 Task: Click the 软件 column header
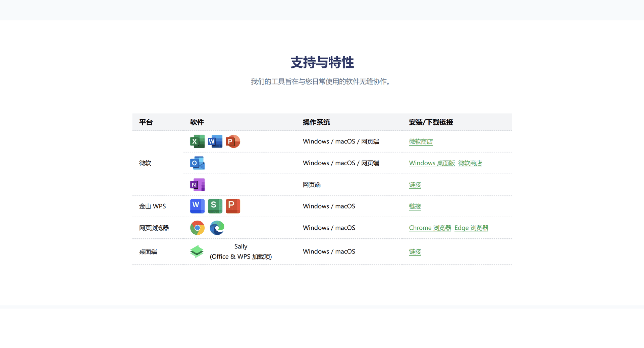(x=197, y=122)
